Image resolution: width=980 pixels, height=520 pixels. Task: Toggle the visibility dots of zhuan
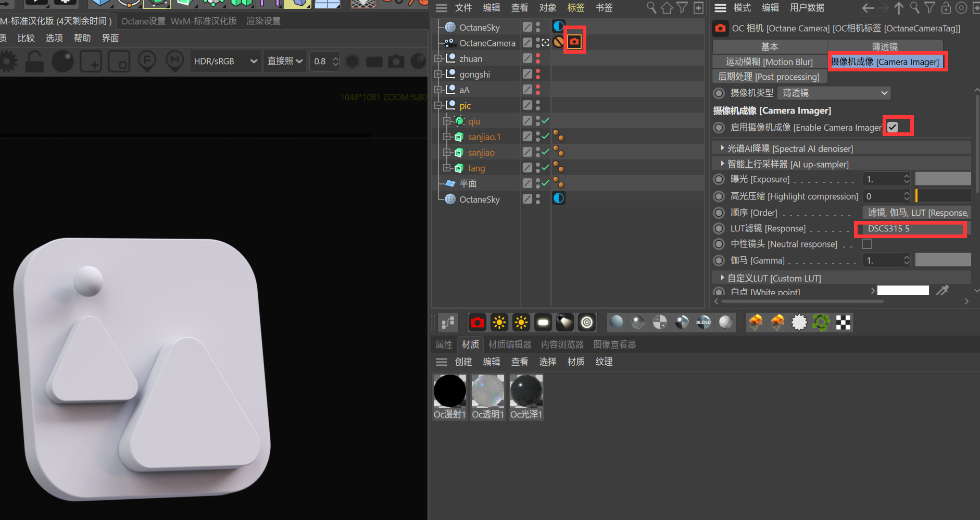[538, 58]
